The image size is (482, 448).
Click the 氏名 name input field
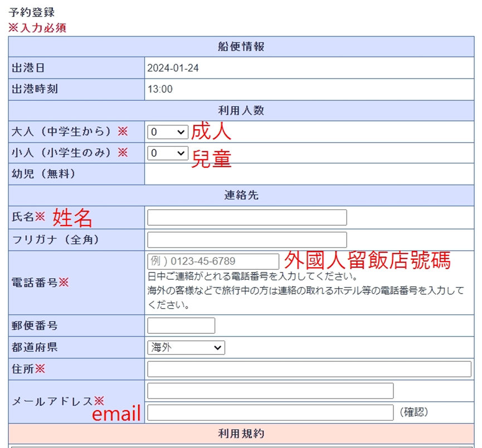click(x=247, y=217)
